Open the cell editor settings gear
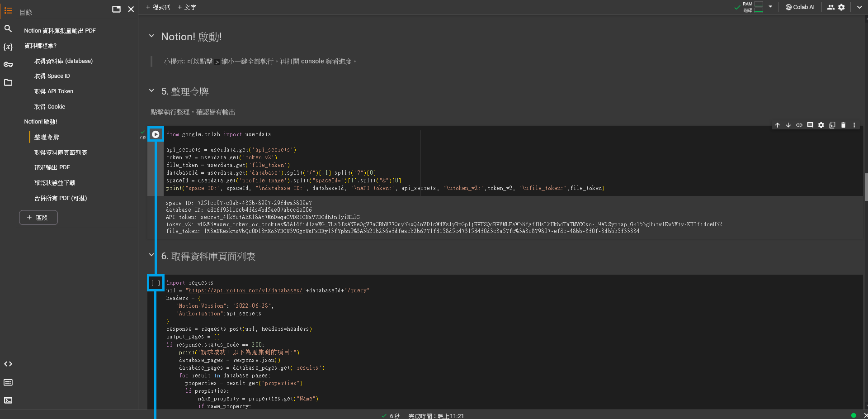868x419 pixels. tap(821, 125)
